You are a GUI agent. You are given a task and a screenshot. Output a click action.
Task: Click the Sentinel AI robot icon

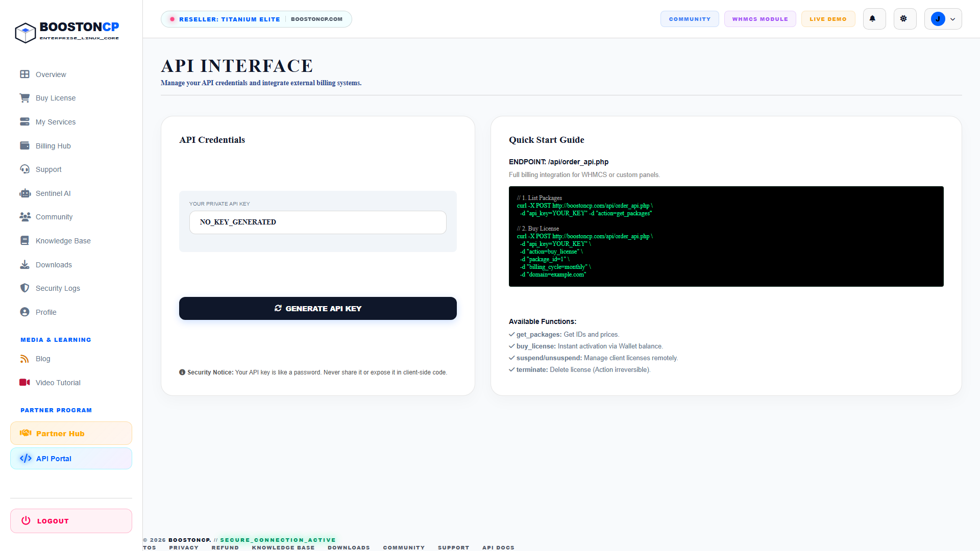point(24,193)
